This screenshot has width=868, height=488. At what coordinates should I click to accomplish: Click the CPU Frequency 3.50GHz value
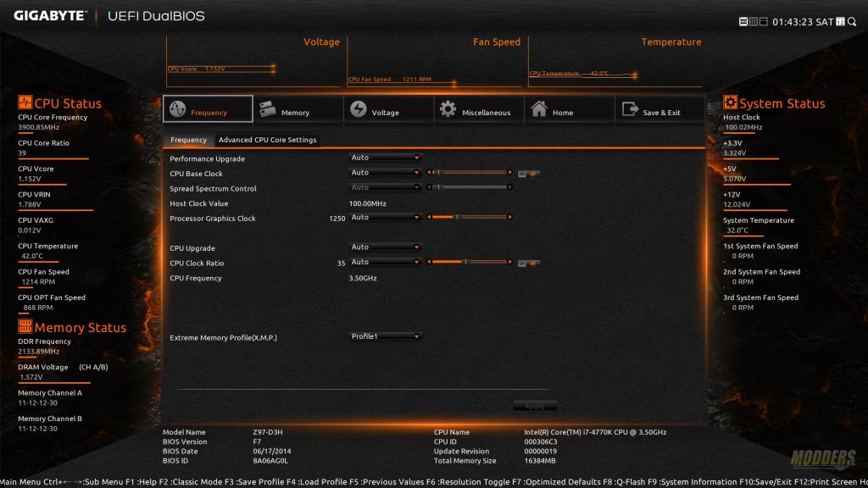point(363,278)
